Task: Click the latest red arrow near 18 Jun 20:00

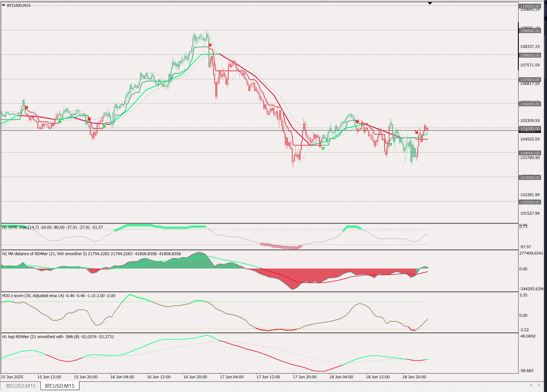Action: point(416,132)
